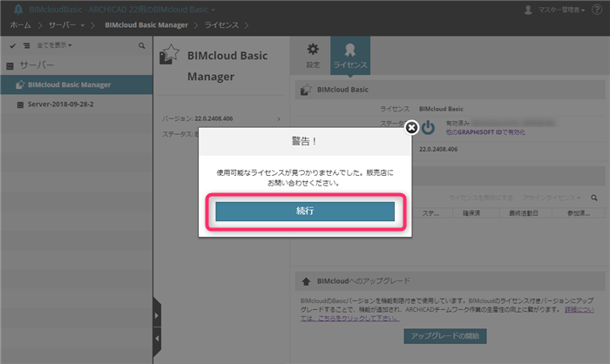Screen dimensions: 610x364
Task: Click the left-arrow panel collapse handle
Action: point(157,339)
